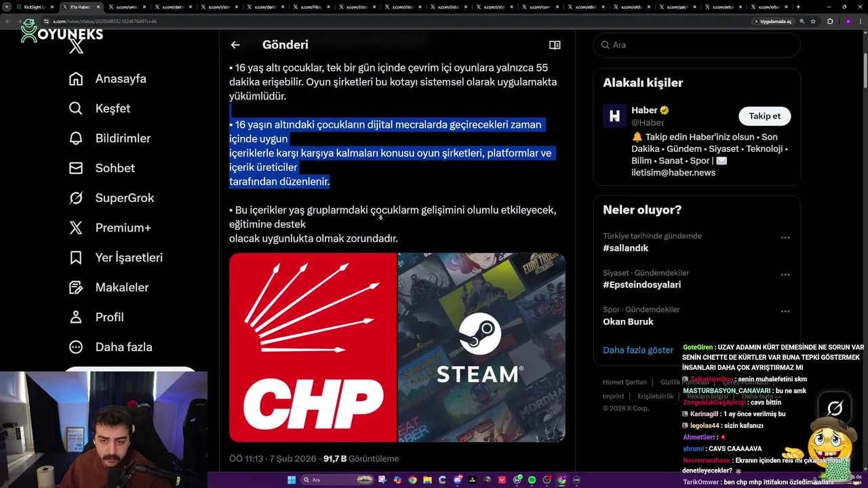
Task: Open Discord from taskbar
Action: coord(458,480)
